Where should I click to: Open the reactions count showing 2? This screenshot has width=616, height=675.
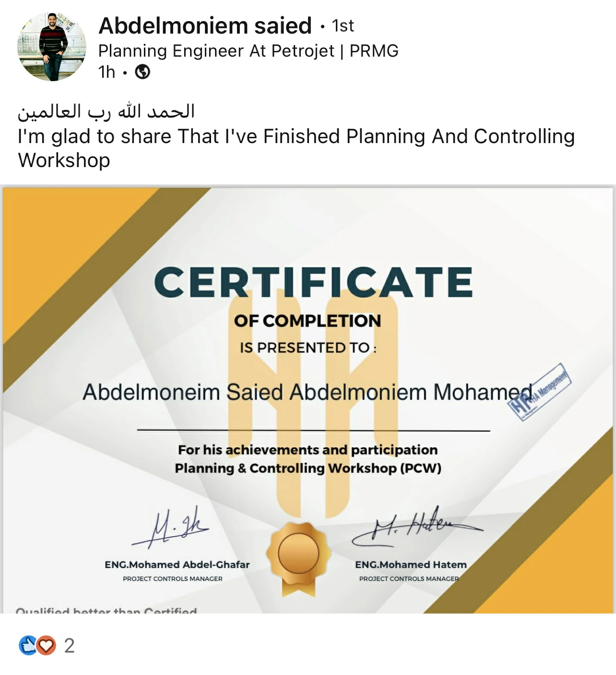coord(70,646)
